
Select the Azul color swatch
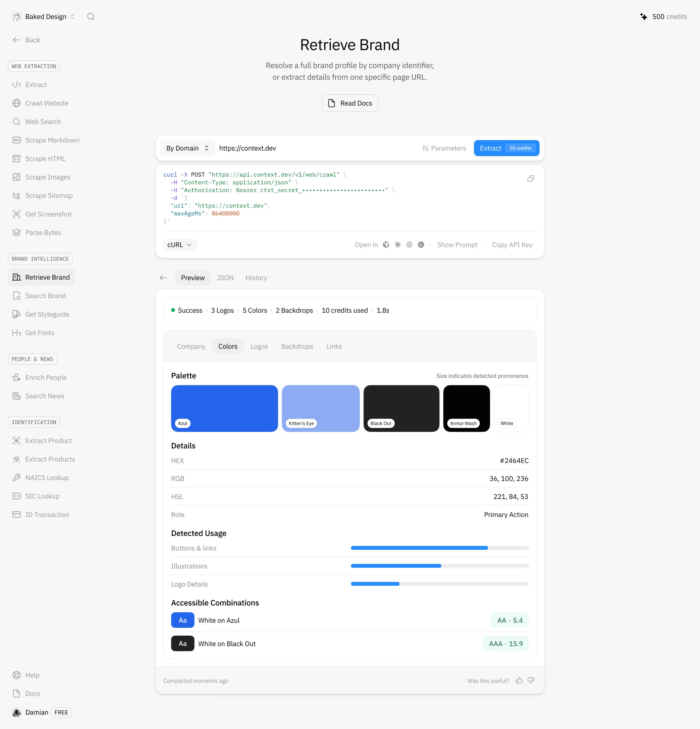click(225, 408)
